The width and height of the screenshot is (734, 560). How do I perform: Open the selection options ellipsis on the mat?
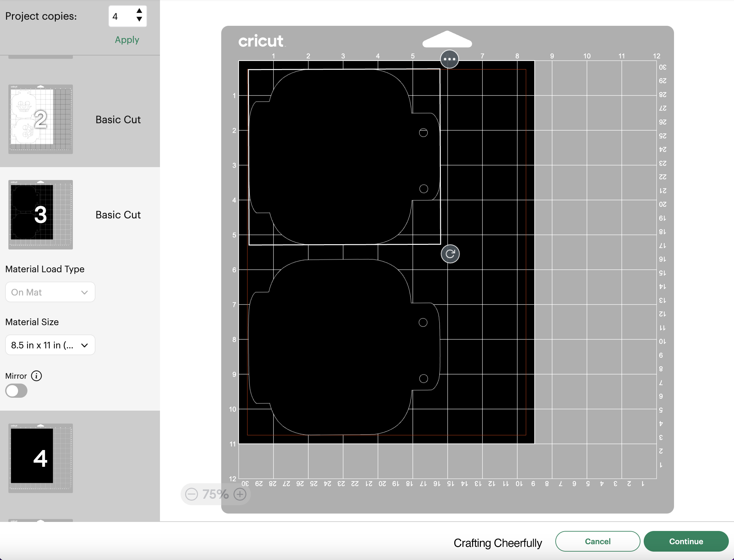pos(449,59)
